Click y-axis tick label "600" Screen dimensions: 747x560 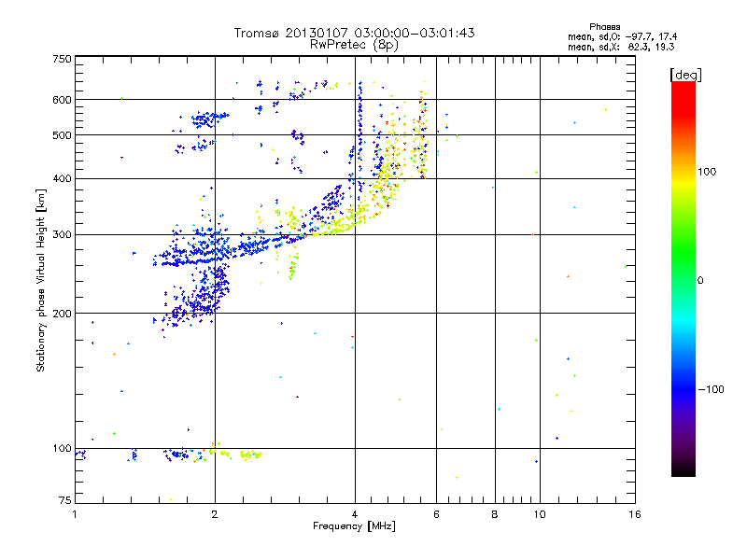tap(62, 100)
